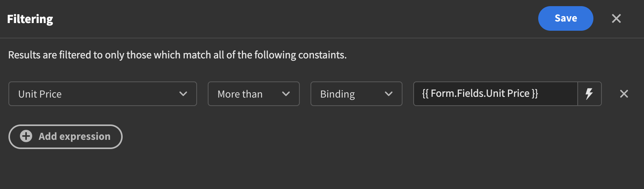Close the Filtering panel with the X
This screenshot has height=189, width=644.
(x=616, y=18)
